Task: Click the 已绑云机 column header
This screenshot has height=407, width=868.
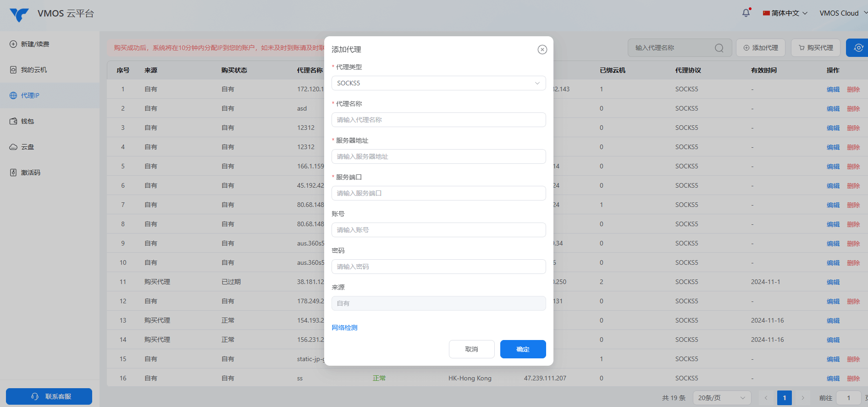Action: coord(612,70)
